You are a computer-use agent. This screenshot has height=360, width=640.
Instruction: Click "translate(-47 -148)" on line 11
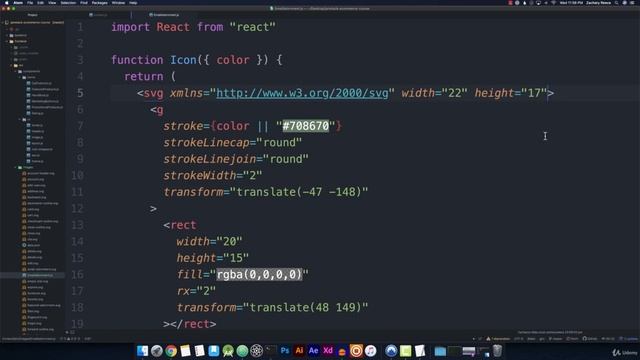[x=299, y=192]
